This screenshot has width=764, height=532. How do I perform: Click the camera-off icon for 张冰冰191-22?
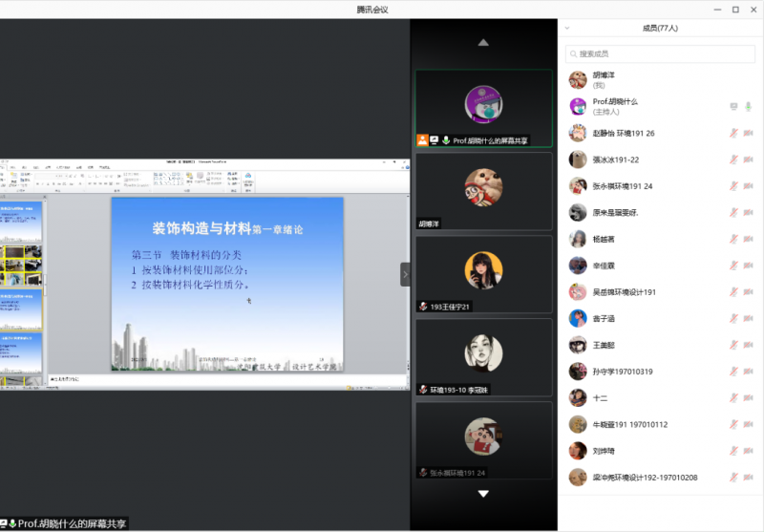(748, 160)
